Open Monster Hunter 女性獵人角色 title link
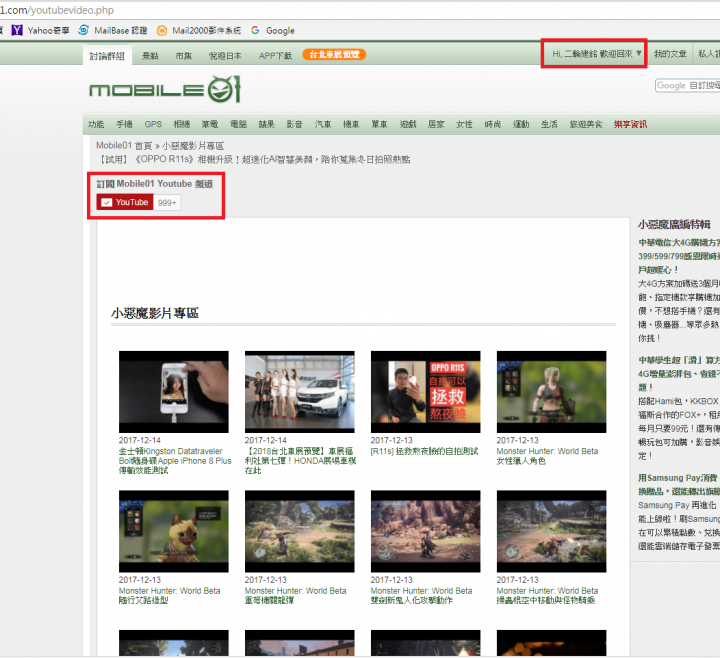 547,456
